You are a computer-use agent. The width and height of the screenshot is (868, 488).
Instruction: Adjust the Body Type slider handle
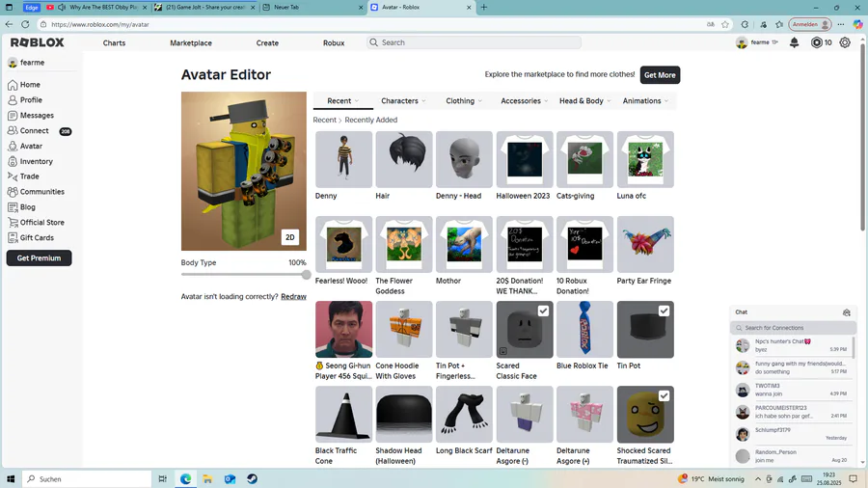306,275
